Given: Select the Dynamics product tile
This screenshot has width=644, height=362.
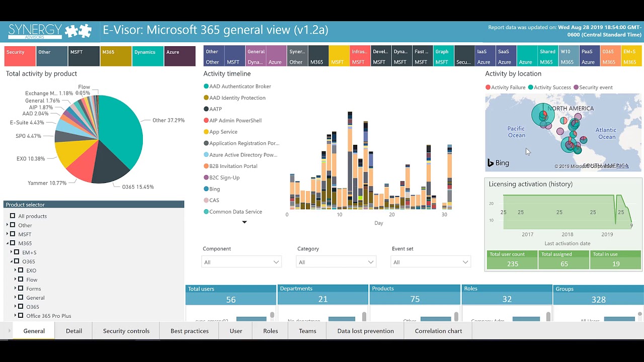Looking at the screenshot, I should click(147, 56).
